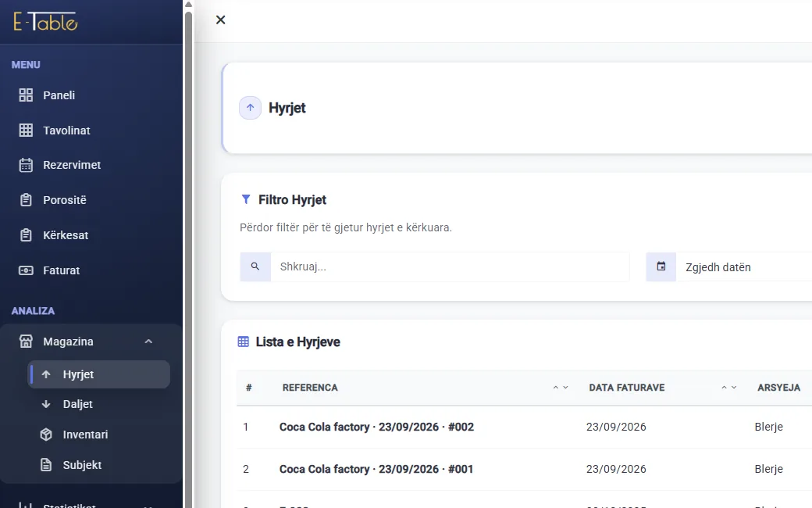Close the sidebar with the X button

pyautogui.click(x=221, y=20)
